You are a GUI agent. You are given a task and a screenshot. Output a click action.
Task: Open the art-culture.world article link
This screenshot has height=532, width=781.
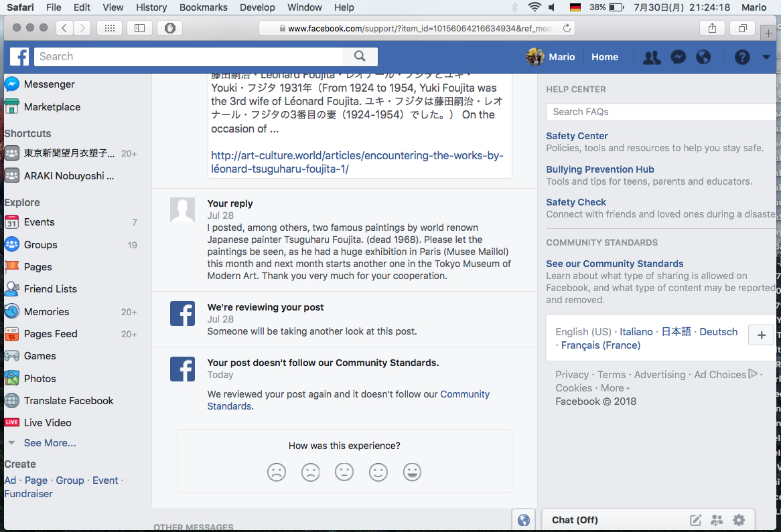click(x=357, y=162)
